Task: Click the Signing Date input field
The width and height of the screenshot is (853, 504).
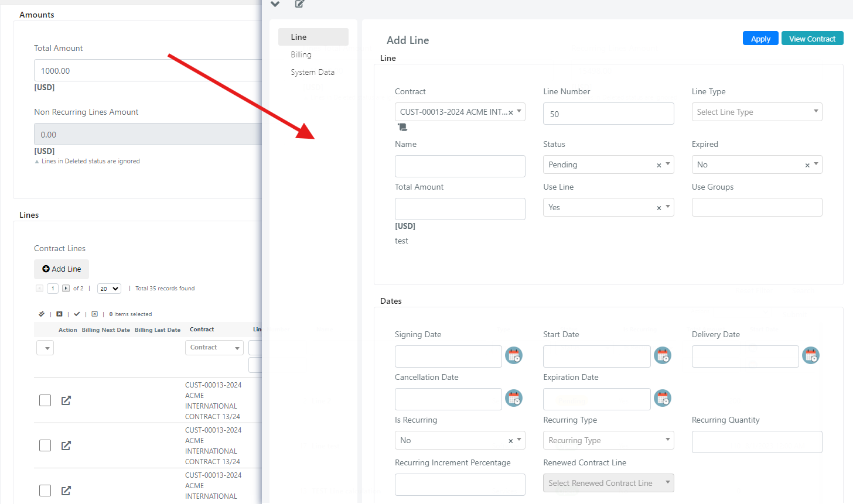Action: [448, 356]
